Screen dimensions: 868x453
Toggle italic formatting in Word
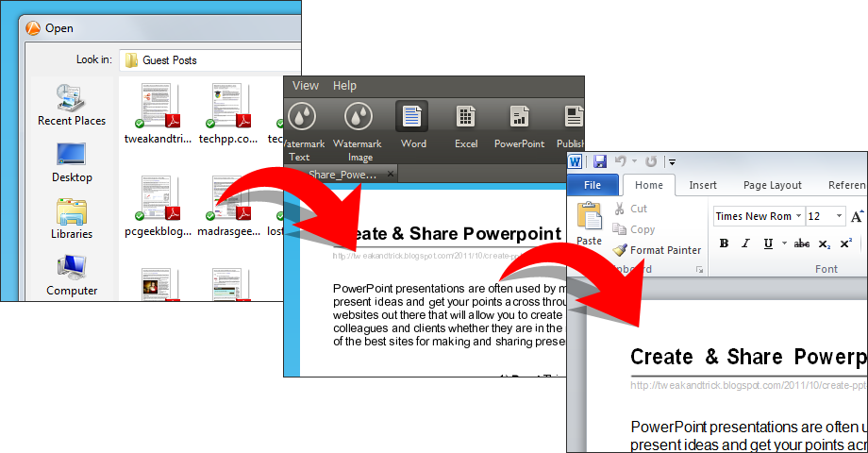(x=745, y=243)
